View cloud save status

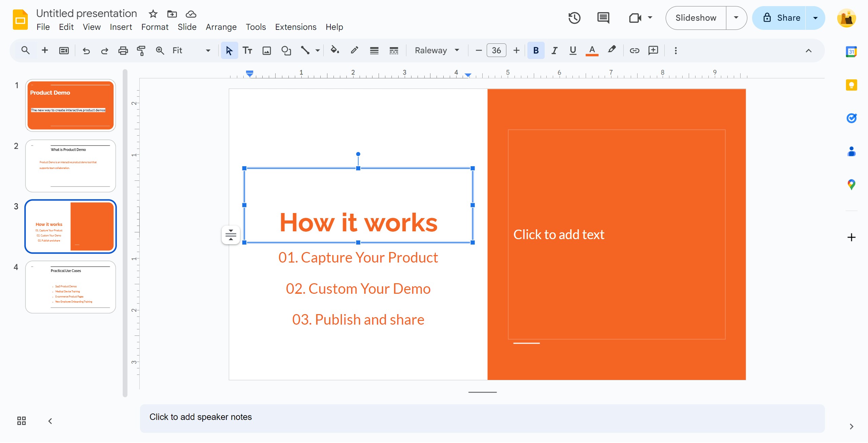point(191,14)
